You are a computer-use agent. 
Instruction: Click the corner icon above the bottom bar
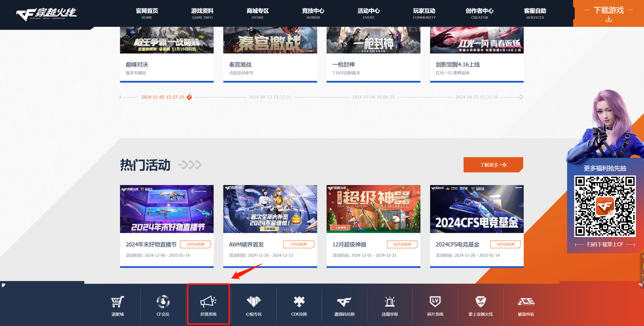click(x=4, y=285)
